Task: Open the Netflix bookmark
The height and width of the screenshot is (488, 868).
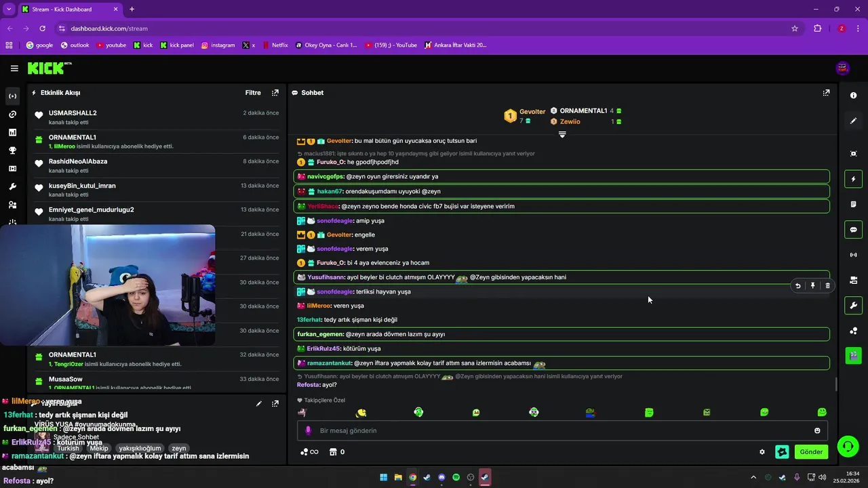Action: (x=275, y=45)
